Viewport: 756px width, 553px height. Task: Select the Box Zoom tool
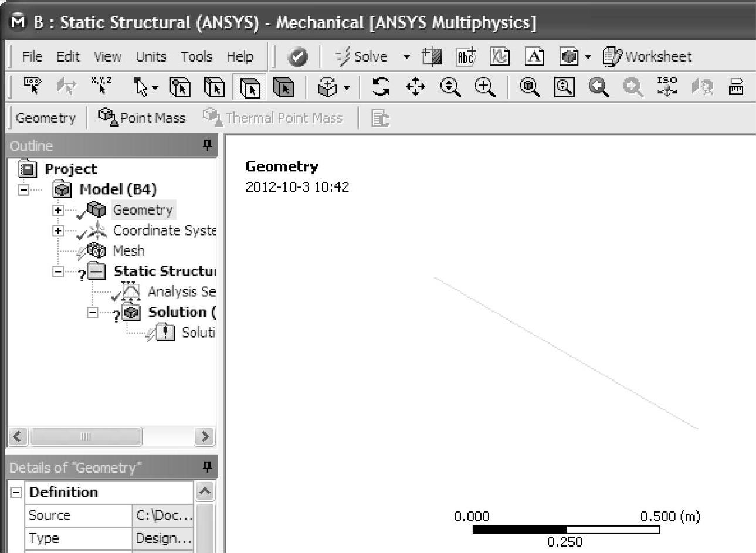point(484,87)
